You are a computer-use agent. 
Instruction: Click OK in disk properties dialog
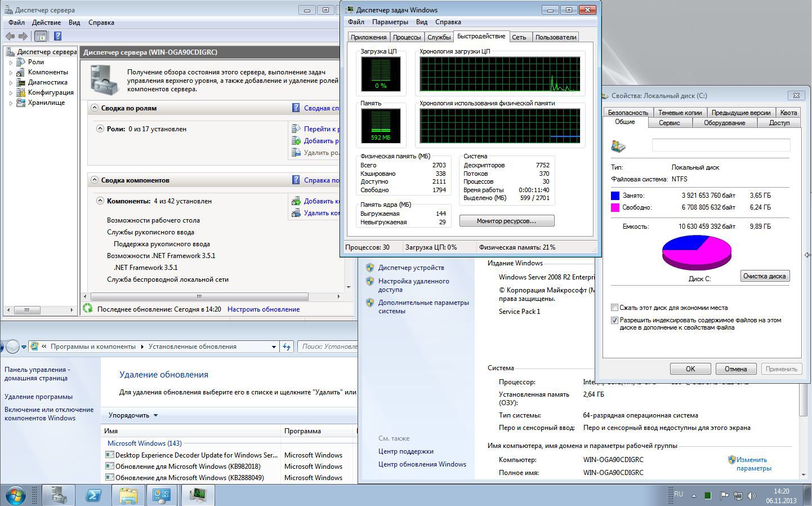[690, 369]
